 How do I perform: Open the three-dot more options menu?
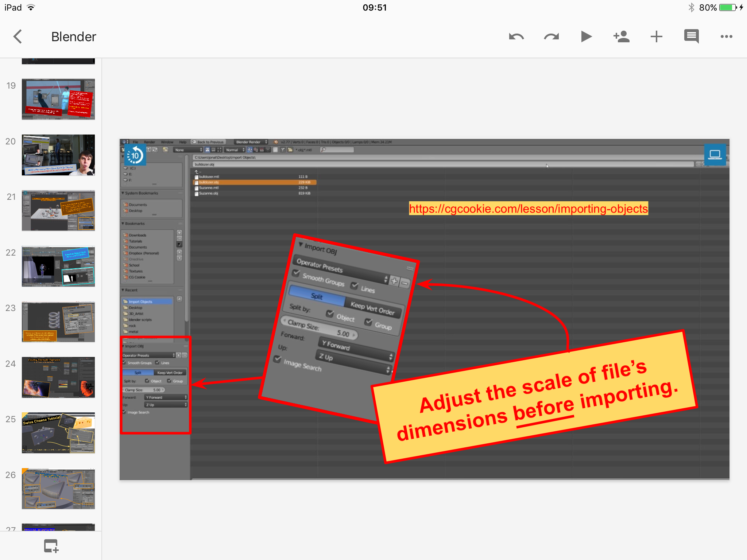pyautogui.click(x=726, y=36)
